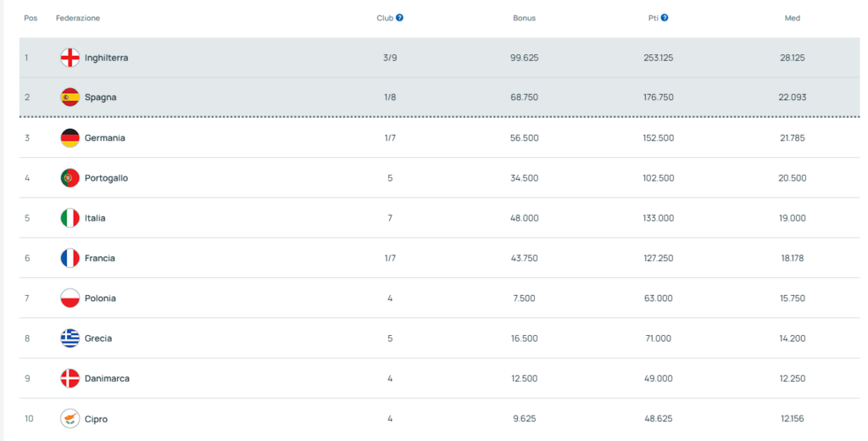Click the Club column header
The image size is (868, 441).
click(385, 19)
